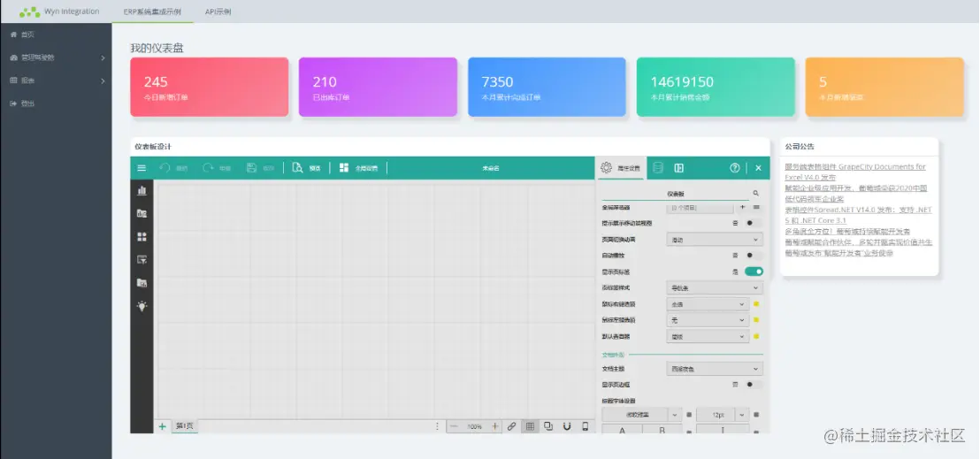Select the property settings gear tab

pyautogui.click(x=621, y=167)
